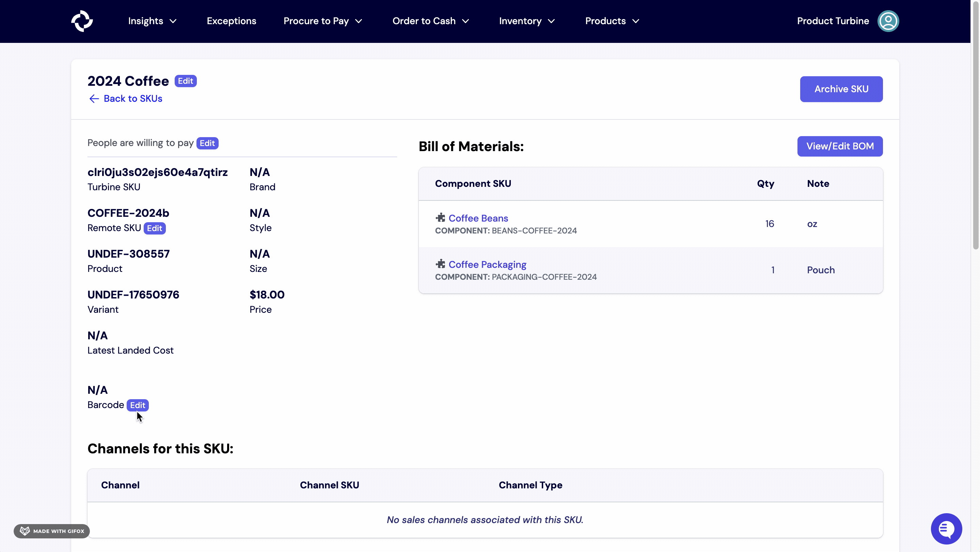Click the back arrow beside Back to SKUs

pyautogui.click(x=94, y=99)
